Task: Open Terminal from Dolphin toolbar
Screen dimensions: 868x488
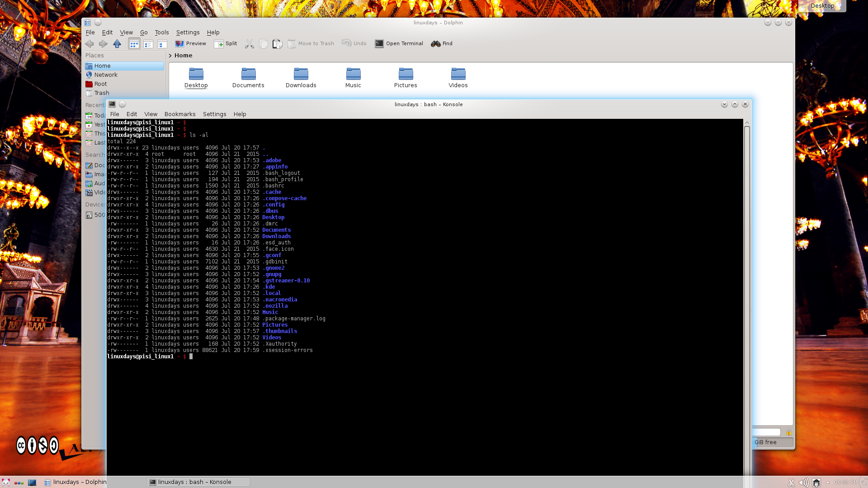Action: click(399, 44)
